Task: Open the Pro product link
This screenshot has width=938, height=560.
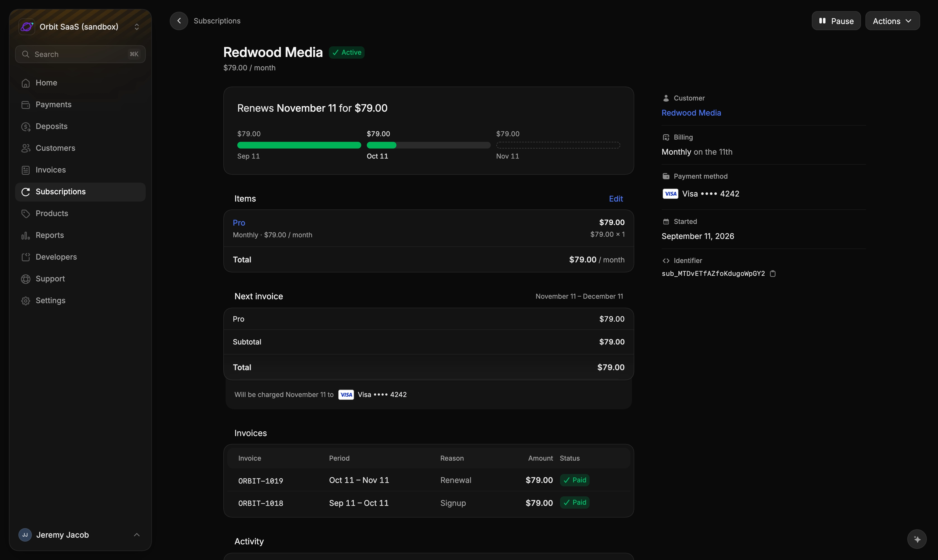Action: (x=239, y=223)
